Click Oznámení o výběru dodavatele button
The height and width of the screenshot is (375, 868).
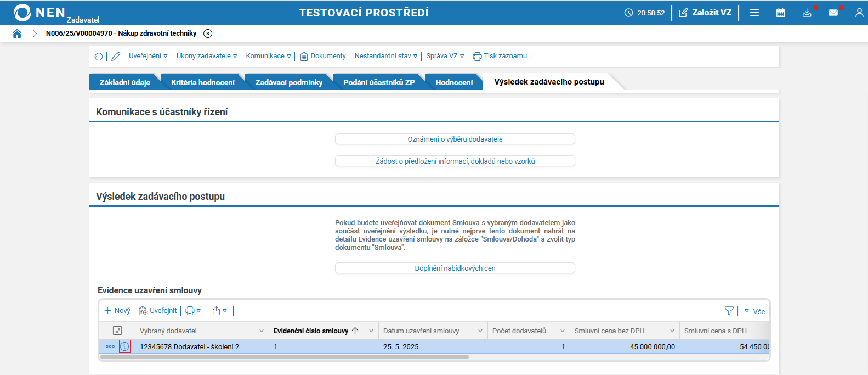(x=455, y=139)
